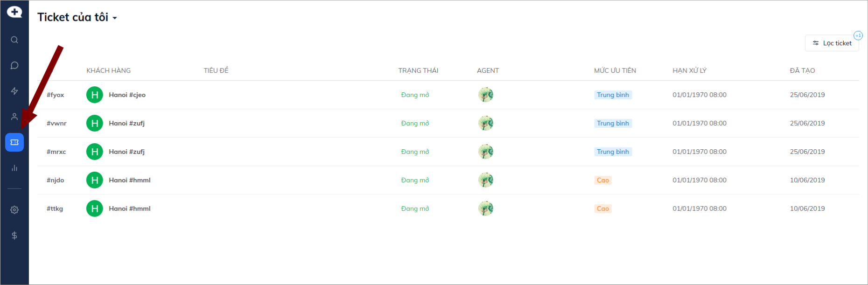Click the "Cao" priority tag of #ttkg
Image resolution: width=868 pixels, height=285 pixels.
[602, 209]
